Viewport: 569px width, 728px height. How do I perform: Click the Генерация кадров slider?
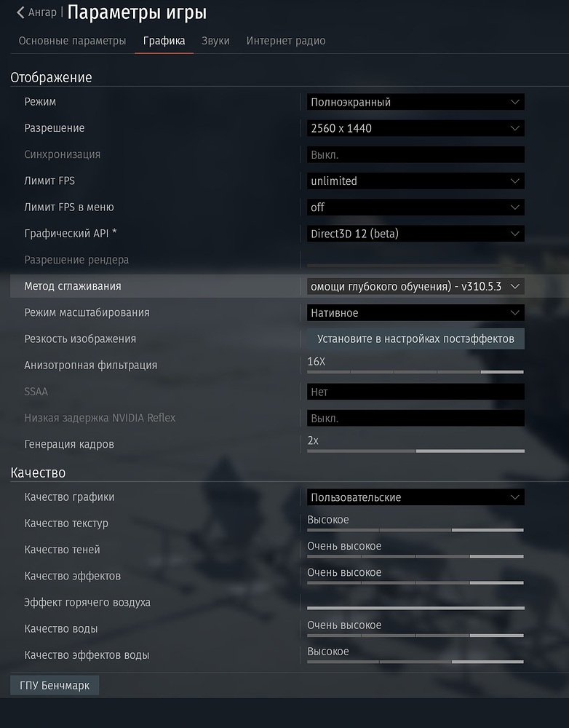(415, 451)
